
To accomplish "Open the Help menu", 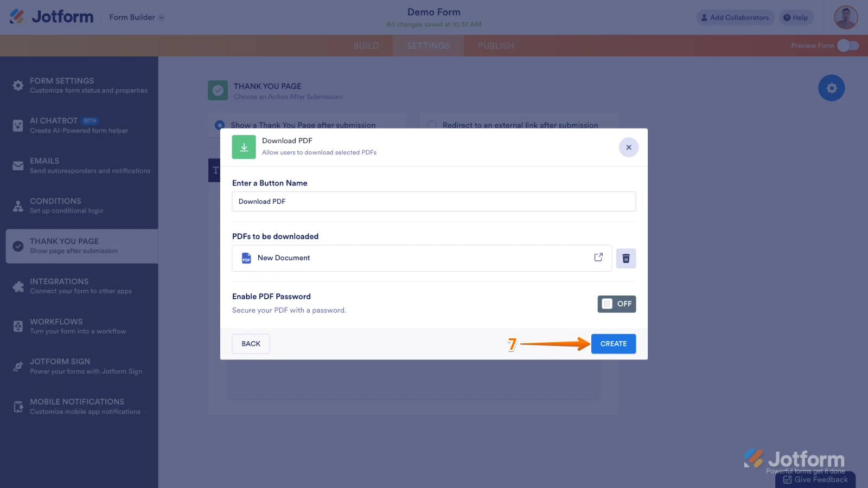I will pyautogui.click(x=796, y=17).
